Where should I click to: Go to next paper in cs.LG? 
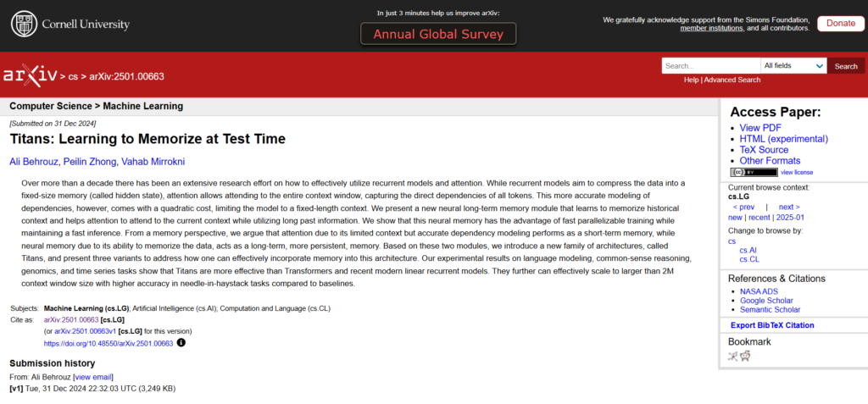(788, 207)
